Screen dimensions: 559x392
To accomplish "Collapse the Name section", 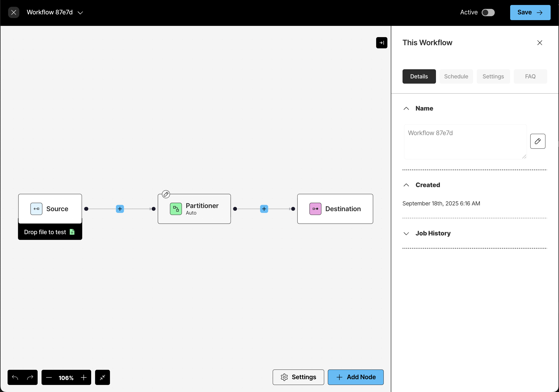I will 406,108.
